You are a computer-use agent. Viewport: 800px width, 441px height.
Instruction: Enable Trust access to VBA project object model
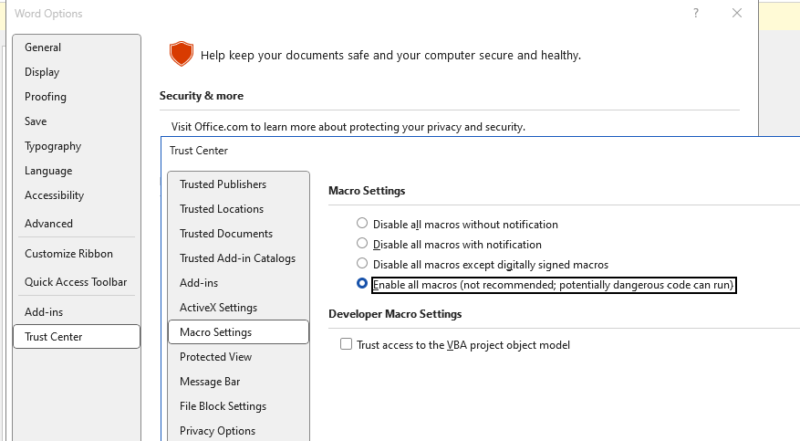click(346, 345)
